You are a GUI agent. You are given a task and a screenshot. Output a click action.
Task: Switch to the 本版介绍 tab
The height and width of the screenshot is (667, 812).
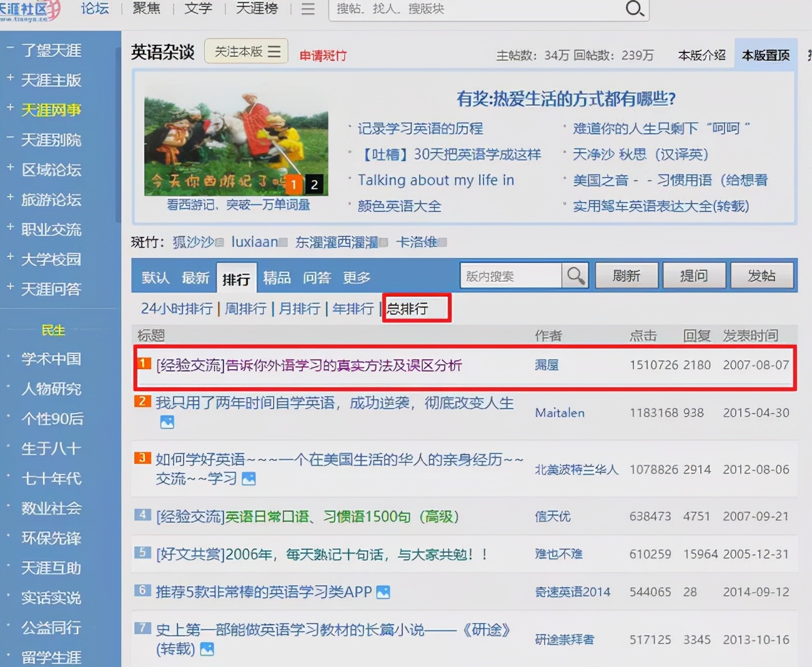(x=702, y=54)
